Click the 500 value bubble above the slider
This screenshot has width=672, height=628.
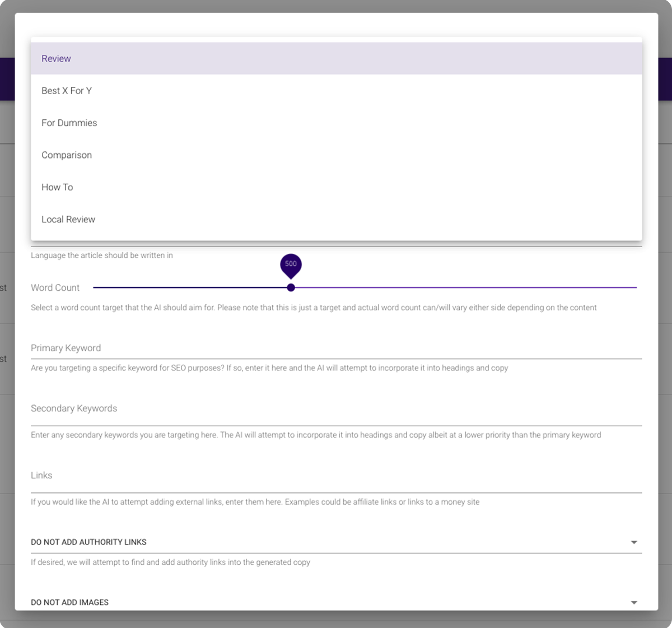(x=291, y=264)
